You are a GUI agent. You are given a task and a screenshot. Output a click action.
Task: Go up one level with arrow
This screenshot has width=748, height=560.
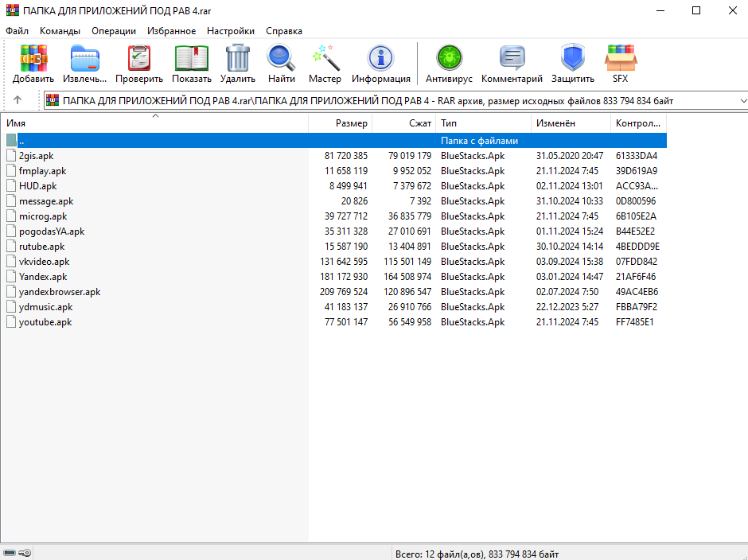tap(18, 100)
